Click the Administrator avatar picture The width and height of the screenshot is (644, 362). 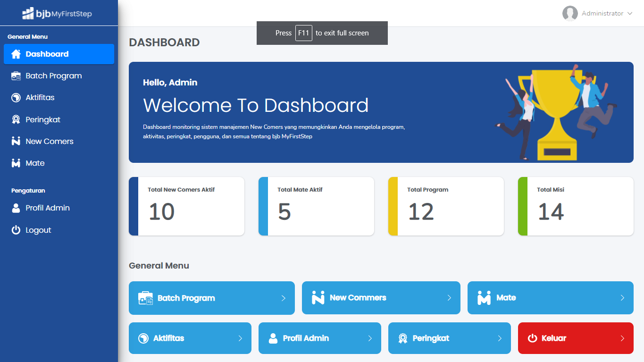[570, 13]
